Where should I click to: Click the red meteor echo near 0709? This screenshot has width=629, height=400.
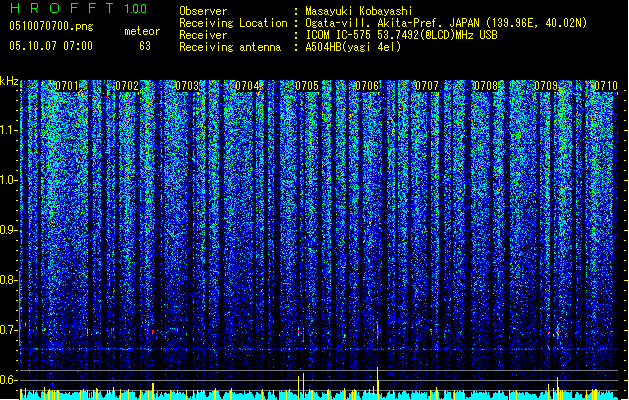click(558, 332)
